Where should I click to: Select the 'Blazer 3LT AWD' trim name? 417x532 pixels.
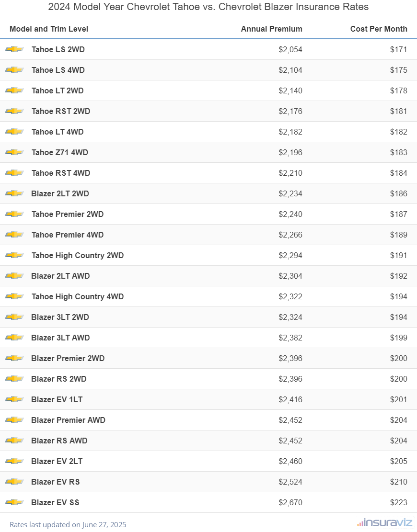[x=60, y=338]
